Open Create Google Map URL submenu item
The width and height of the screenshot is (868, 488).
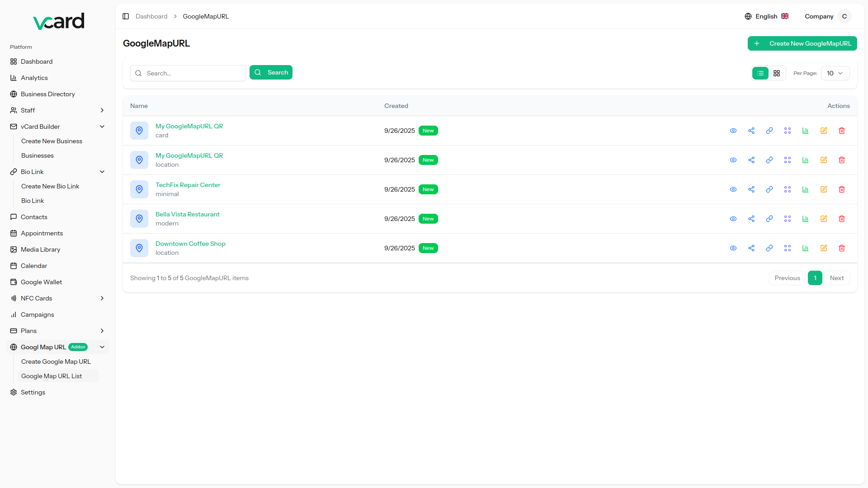click(56, 361)
